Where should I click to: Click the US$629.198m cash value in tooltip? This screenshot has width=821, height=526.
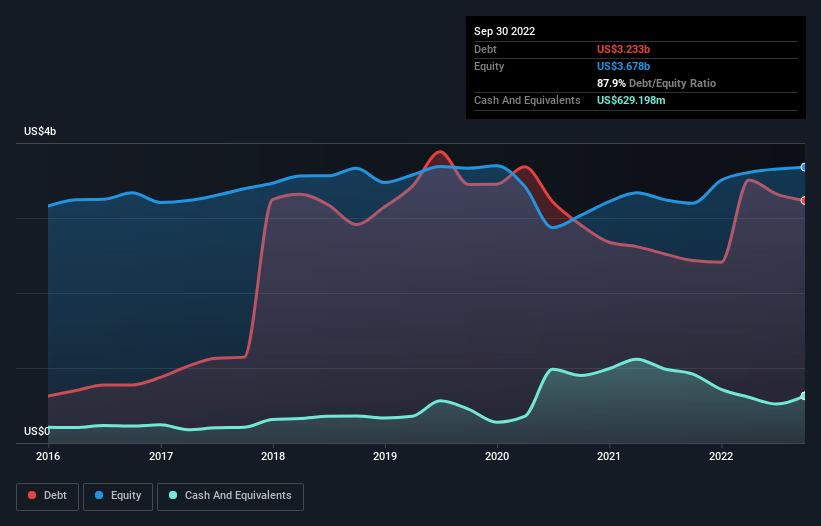[x=638, y=100]
